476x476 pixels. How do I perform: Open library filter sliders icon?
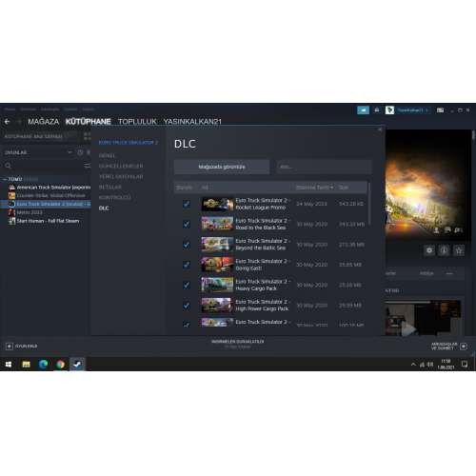point(87,166)
